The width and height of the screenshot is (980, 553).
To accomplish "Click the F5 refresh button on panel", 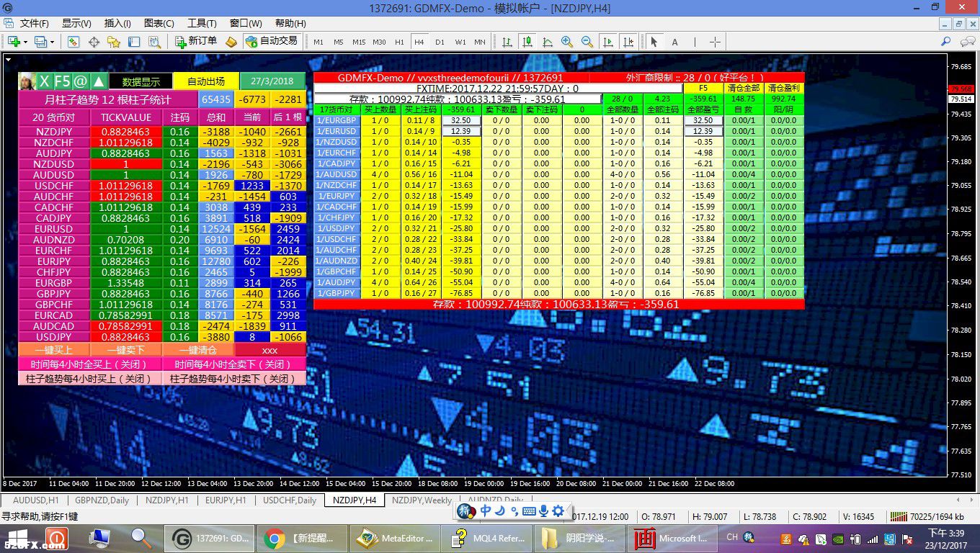I will [63, 81].
